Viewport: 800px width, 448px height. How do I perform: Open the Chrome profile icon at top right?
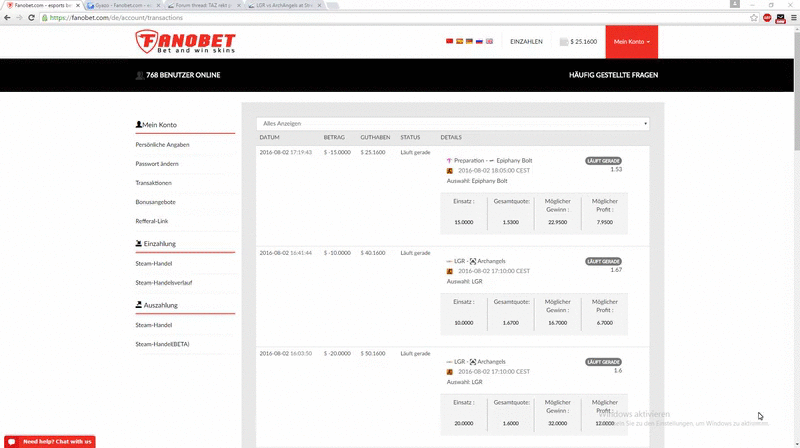735,4
